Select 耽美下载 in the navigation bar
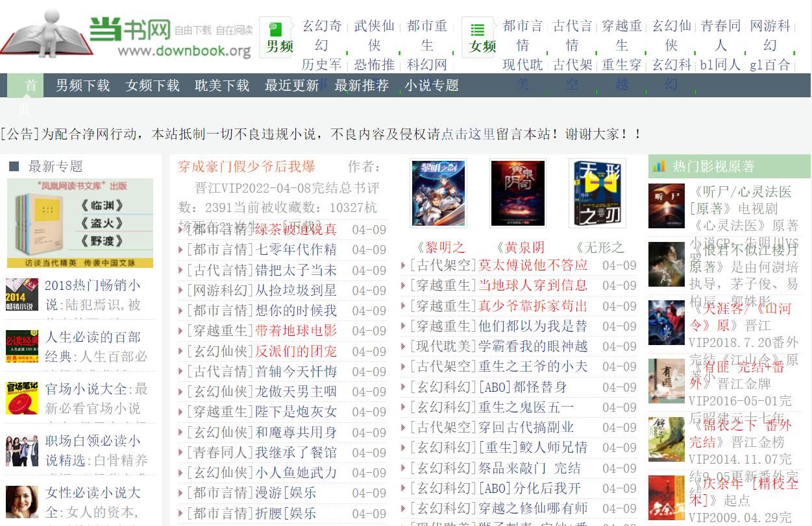Viewport: 812px width, 526px height. tap(222, 86)
